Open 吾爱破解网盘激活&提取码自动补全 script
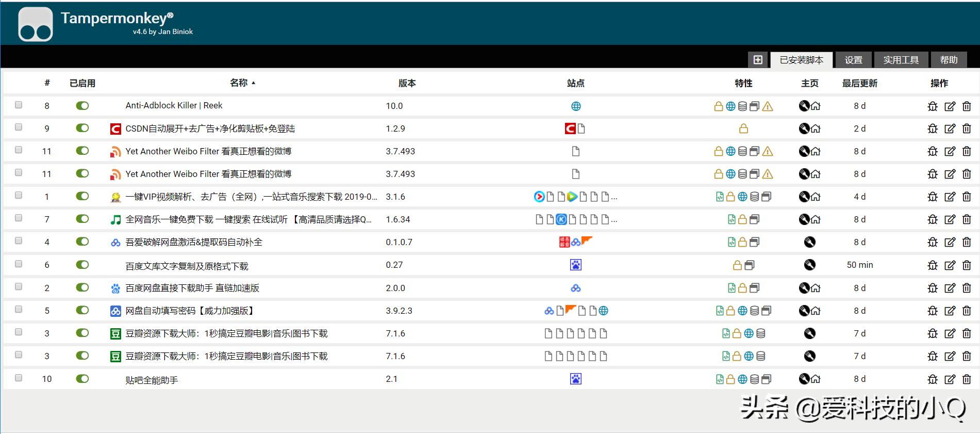The width and height of the screenshot is (980, 434). [x=194, y=242]
